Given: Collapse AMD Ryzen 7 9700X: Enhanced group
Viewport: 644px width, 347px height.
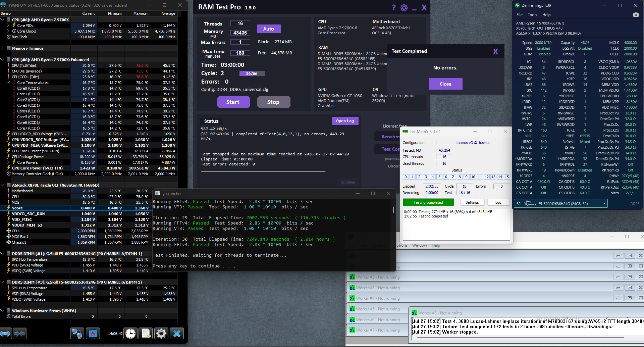Looking at the screenshot, I should click(x=3, y=60).
